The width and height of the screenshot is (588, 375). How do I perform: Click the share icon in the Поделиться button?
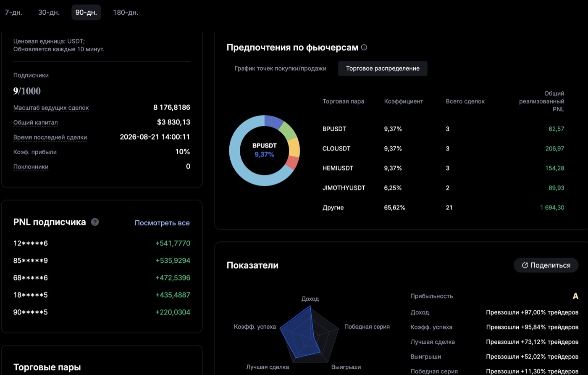click(x=525, y=265)
